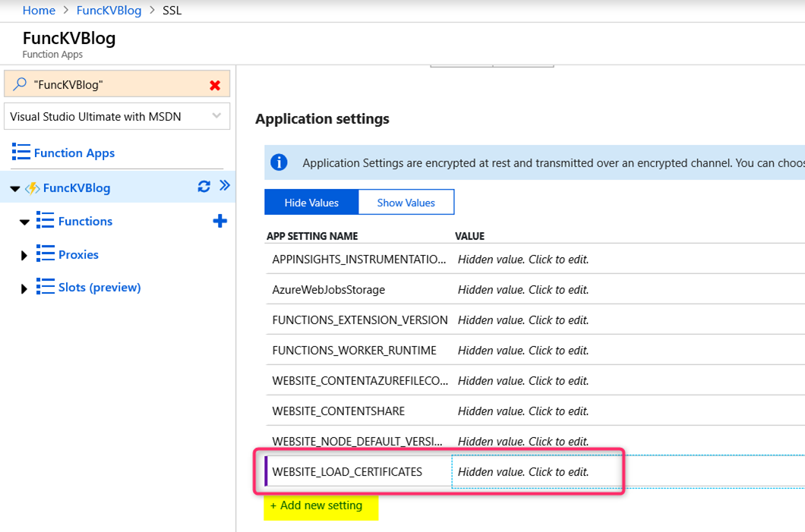Viewport: 805px width, 532px height.
Task: Select the Show Values toggle
Action: pyautogui.click(x=406, y=202)
